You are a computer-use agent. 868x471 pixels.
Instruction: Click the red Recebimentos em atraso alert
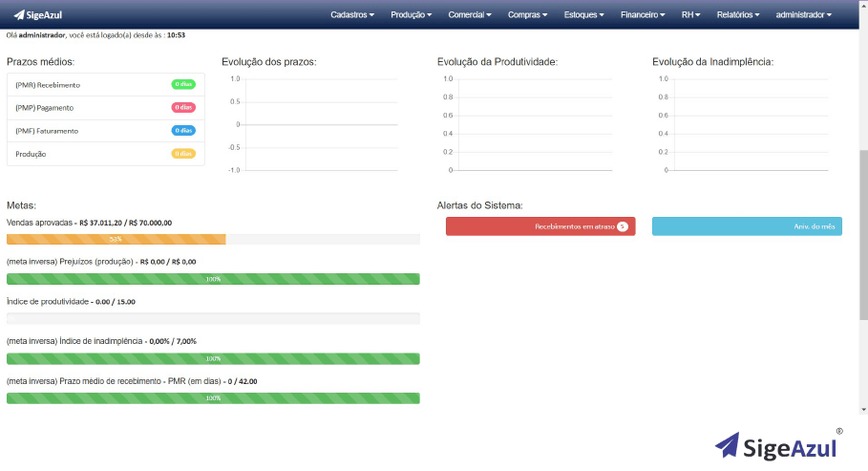point(540,226)
